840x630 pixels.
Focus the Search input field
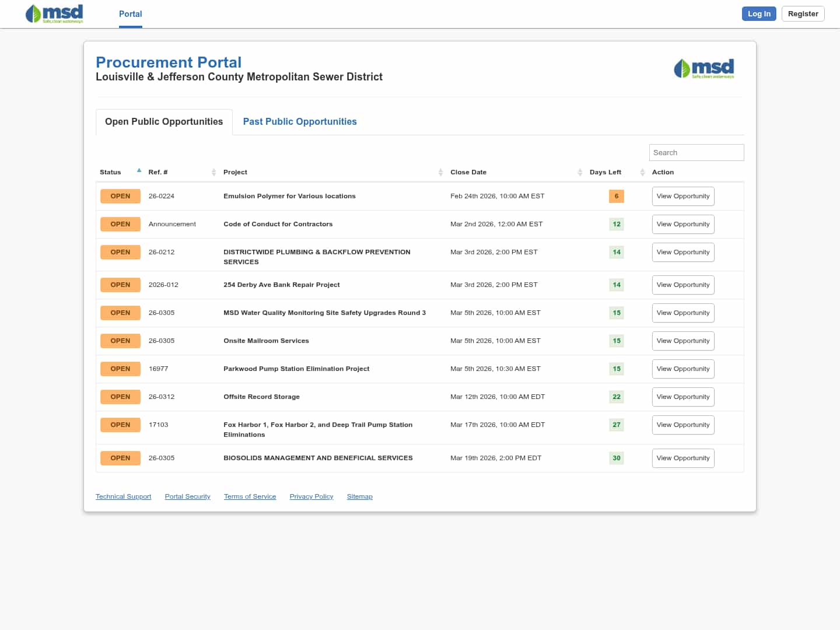tap(696, 152)
